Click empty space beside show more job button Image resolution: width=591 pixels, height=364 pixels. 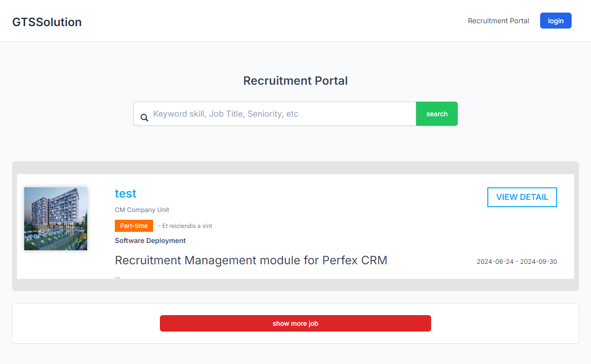click(x=504, y=323)
